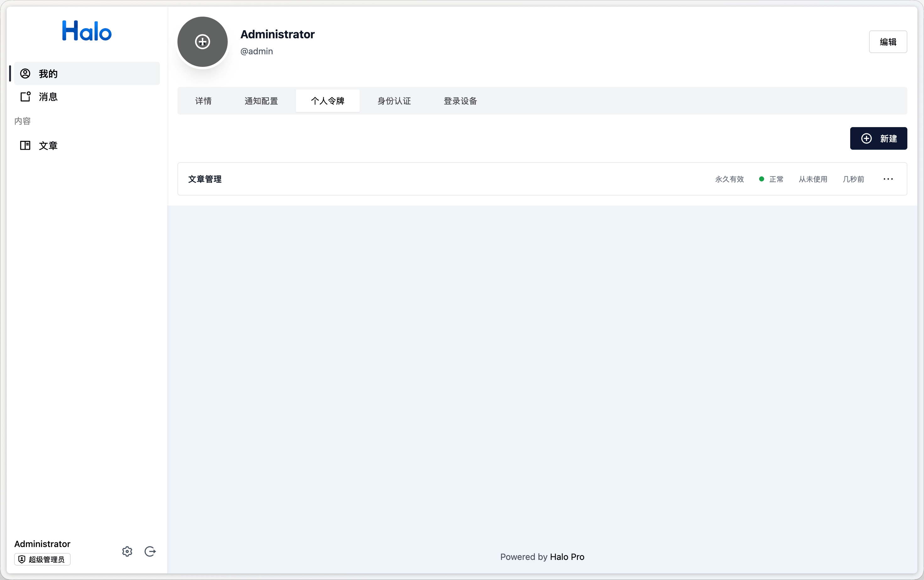Click the 超级管理员 role badge
Screen dimensions: 924x580
click(x=42, y=559)
